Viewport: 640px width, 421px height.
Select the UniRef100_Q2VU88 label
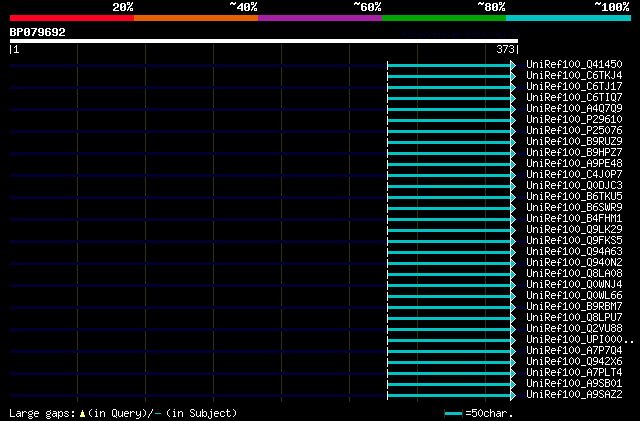574,329
